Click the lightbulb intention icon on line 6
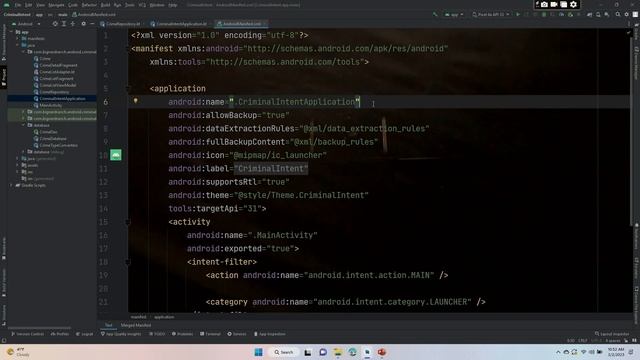Screen dimensions: 640x360 136,101
